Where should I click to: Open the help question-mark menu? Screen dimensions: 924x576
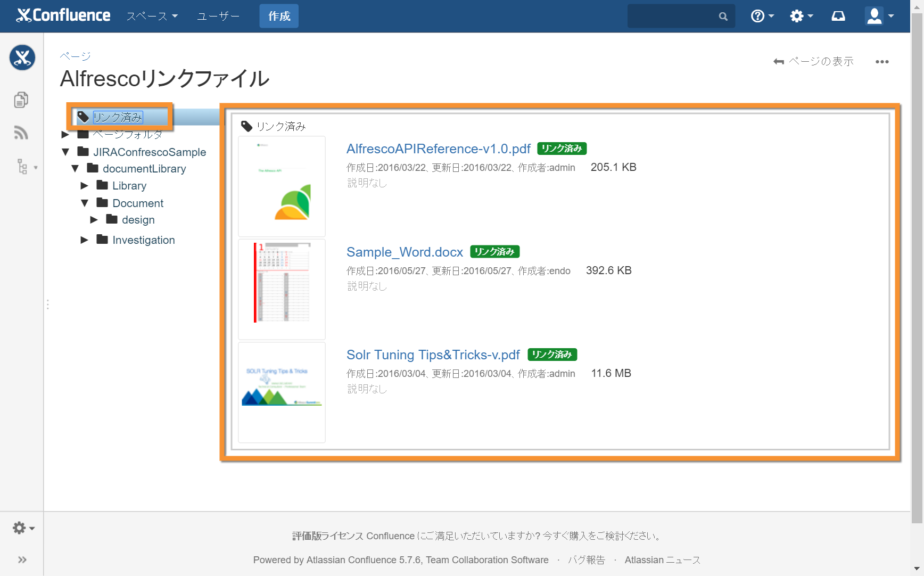tap(762, 16)
